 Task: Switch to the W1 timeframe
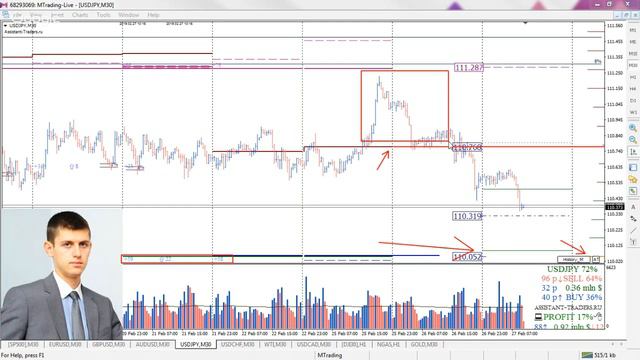pyautogui.click(x=633, y=112)
